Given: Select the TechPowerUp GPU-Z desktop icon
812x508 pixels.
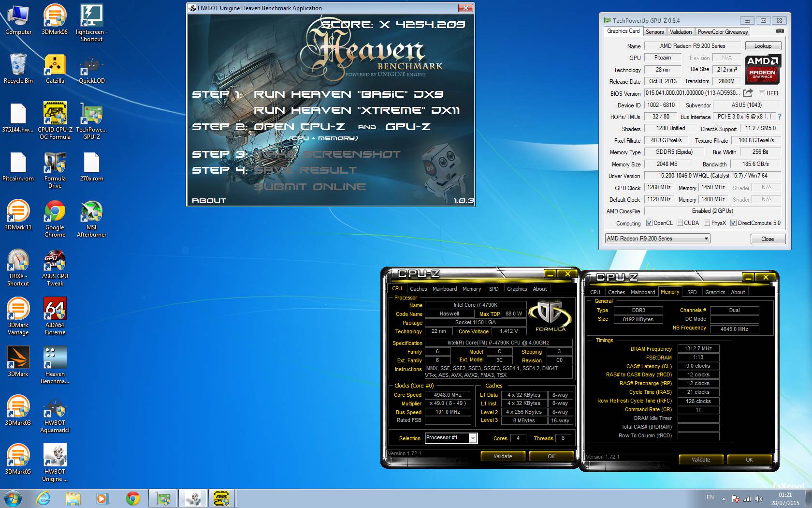Looking at the screenshot, I should click(x=91, y=121).
